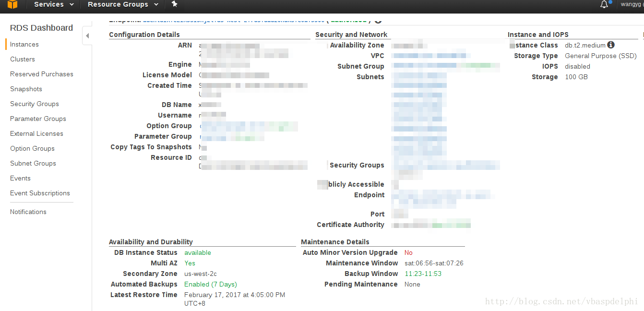The width and height of the screenshot is (644, 311).
Task: Click Enabled (7 Days) backups value
Action: pyautogui.click(x=211, y=284)
